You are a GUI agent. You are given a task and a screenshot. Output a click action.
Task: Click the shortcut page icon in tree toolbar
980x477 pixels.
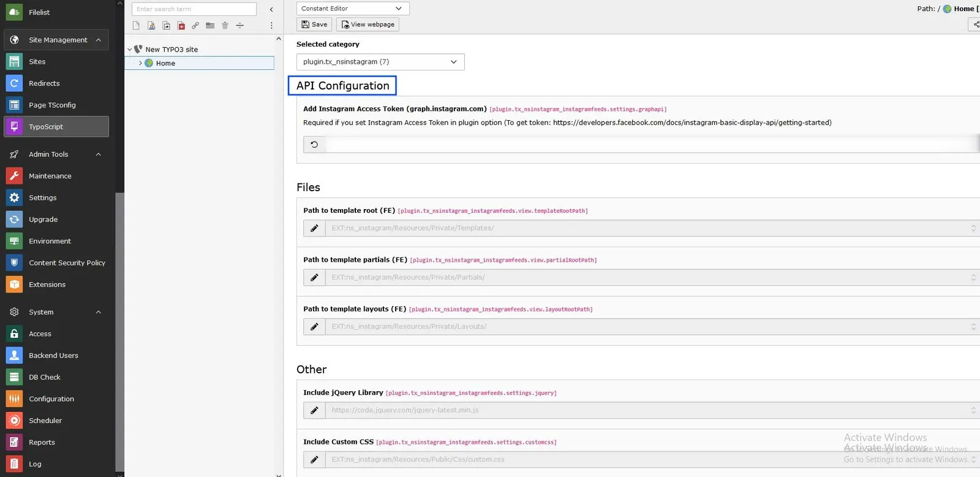166,25
